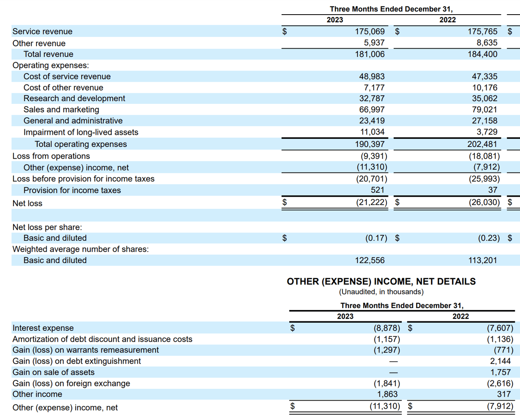Select the 'Total revenue' label
This screenshot has width=520, height=420.
[48, 54]
